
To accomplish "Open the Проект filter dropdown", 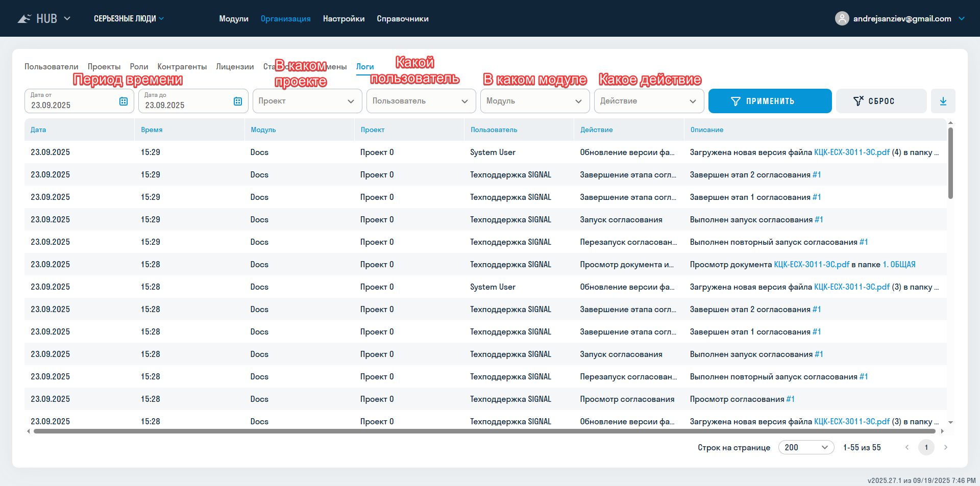I will 307,101.
